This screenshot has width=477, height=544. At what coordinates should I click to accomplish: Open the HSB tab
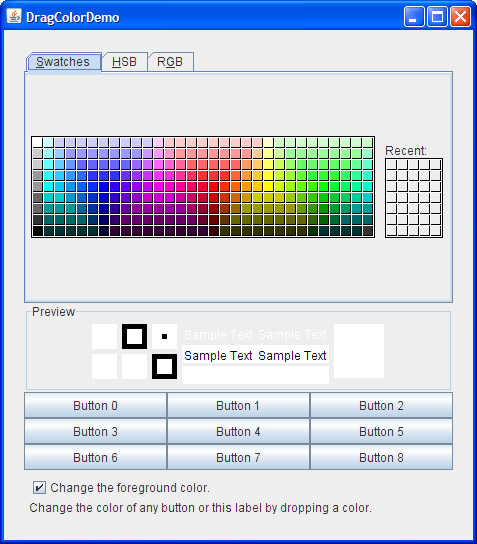click(125, 62)
